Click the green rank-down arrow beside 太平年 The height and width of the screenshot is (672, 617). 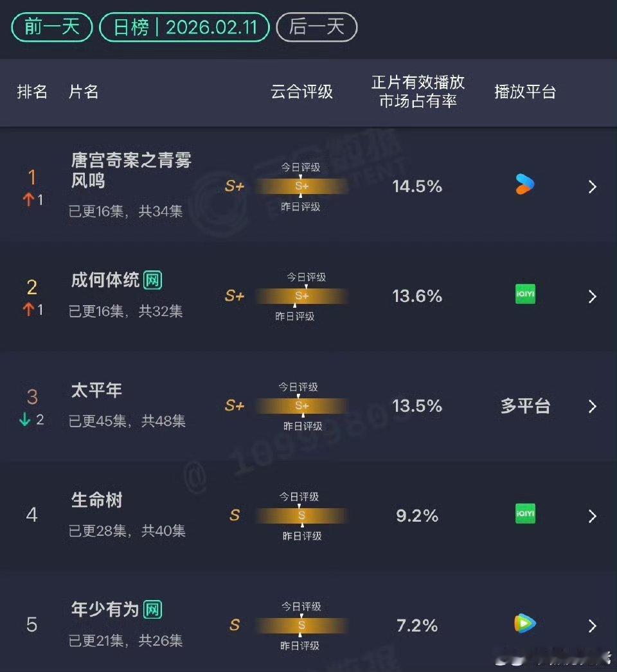coord(26,419)
